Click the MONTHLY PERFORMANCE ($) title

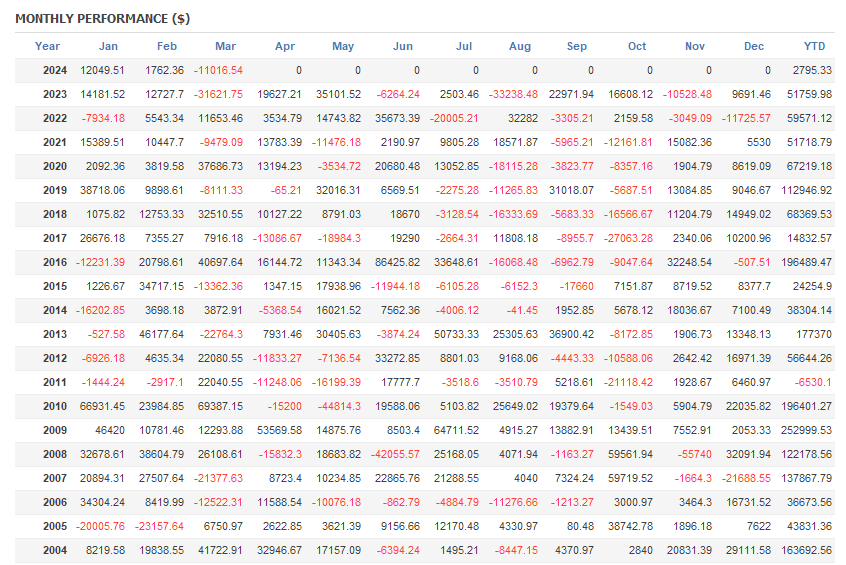102,19
